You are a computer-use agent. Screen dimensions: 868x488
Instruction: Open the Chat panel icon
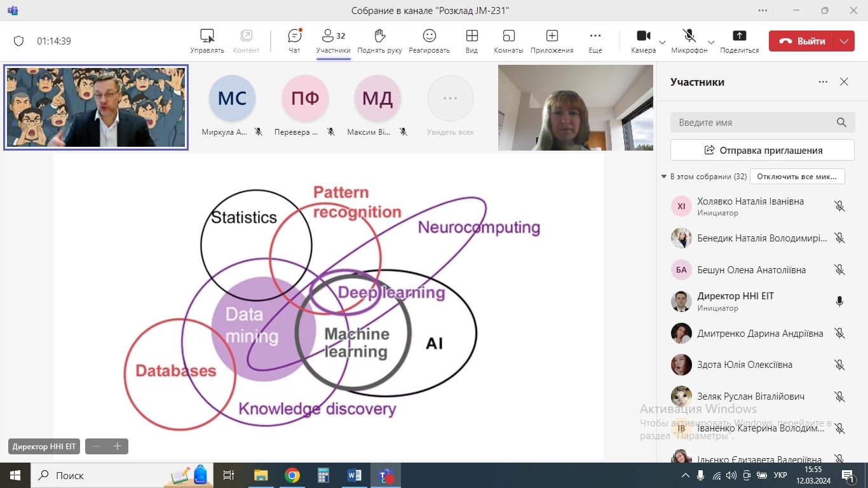[x=294, y=36]
